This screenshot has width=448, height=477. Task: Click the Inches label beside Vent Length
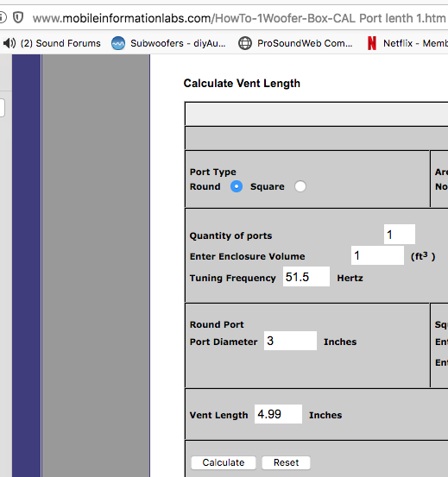[325, 415]
